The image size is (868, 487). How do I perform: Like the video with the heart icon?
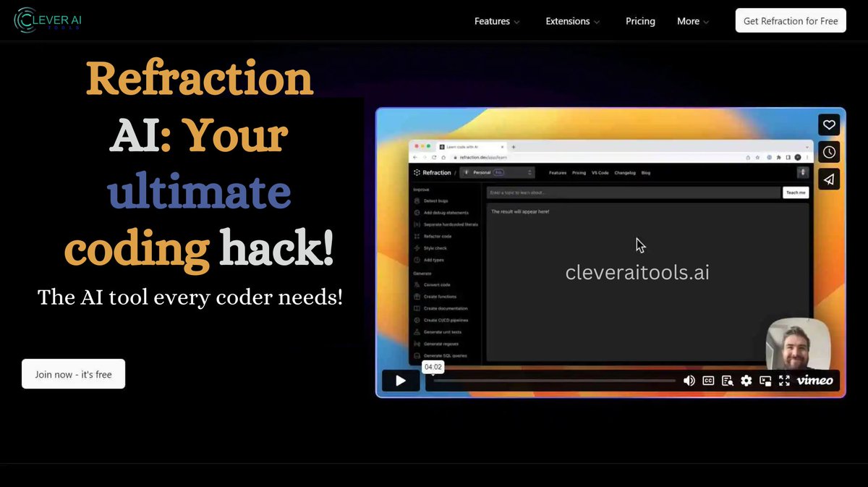829,125
